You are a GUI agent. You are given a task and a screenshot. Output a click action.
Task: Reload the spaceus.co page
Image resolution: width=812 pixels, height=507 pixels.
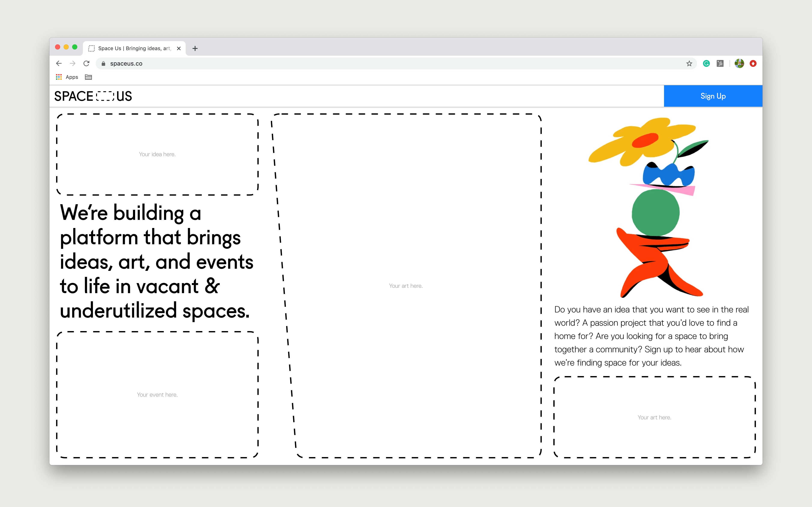tap(87, 63)
